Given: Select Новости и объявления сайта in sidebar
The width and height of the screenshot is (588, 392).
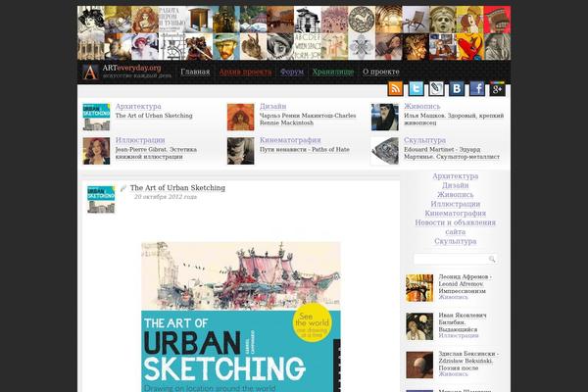Looking at the screenshot, I should coord(456,227).
